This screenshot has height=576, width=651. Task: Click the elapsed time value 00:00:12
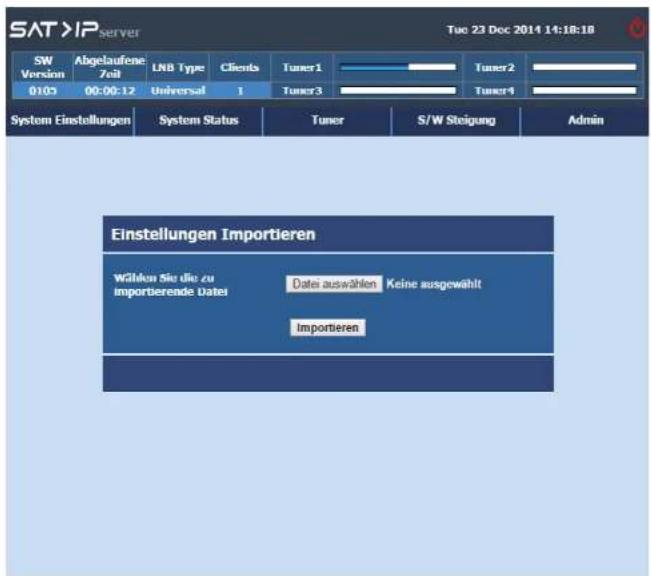click(x=110, y=91)
